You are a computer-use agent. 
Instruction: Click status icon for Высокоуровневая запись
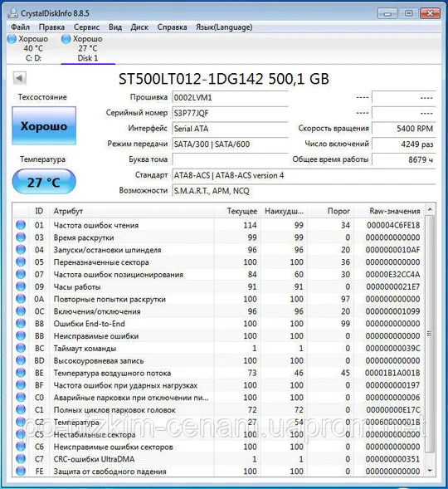21,360
